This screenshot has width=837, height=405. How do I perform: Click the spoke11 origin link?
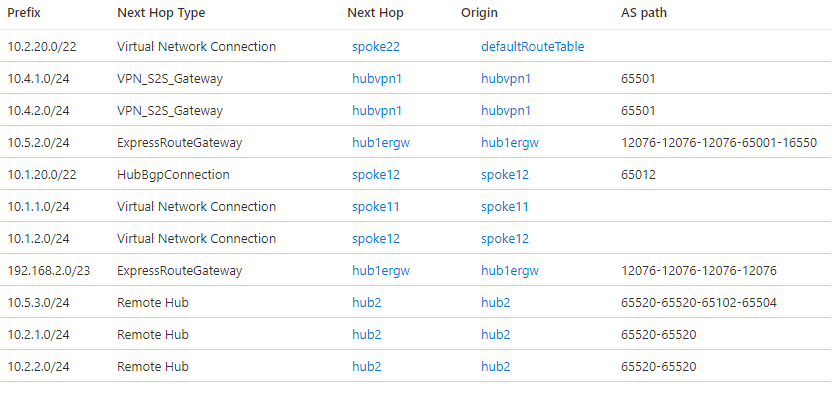tap(505, 207)
